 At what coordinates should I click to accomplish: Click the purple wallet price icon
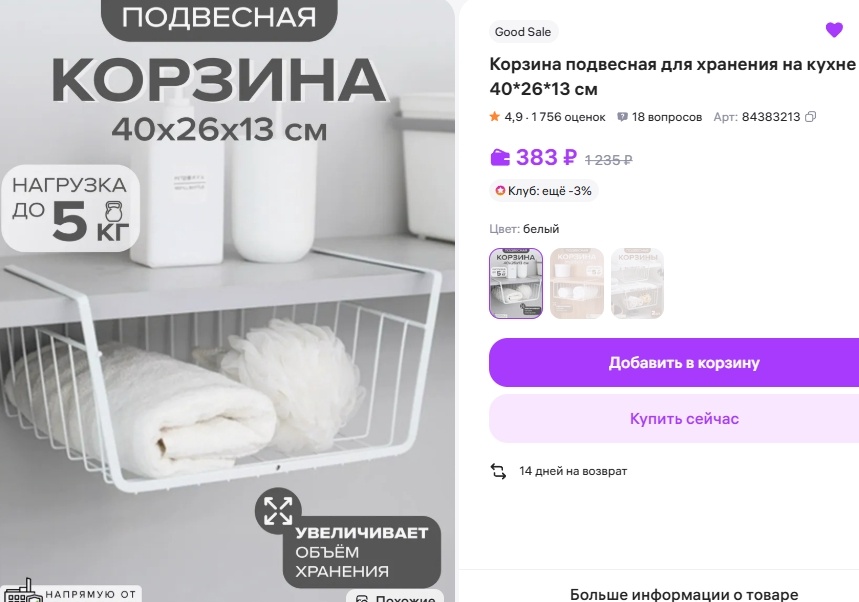[x=500, y=158]
